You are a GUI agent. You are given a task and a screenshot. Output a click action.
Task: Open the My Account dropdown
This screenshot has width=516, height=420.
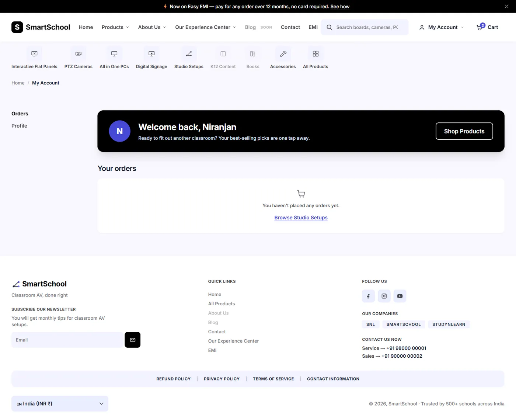click(442, 27)
